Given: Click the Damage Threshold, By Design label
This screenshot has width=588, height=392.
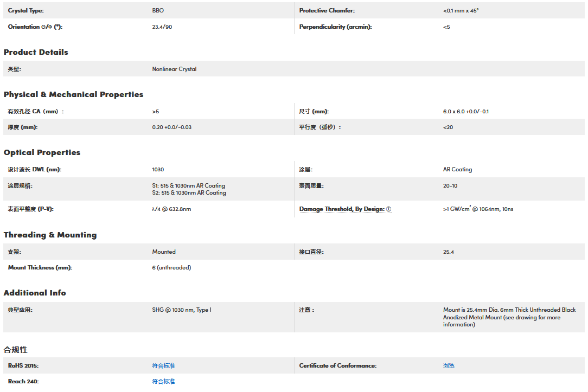Looking at the screenshot, I should coord(341,209).
